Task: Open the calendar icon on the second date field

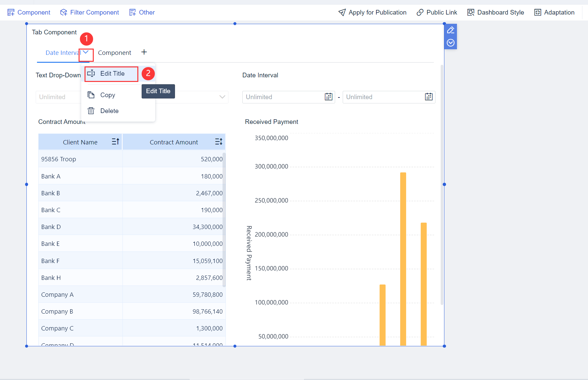Action: (428, 96)
